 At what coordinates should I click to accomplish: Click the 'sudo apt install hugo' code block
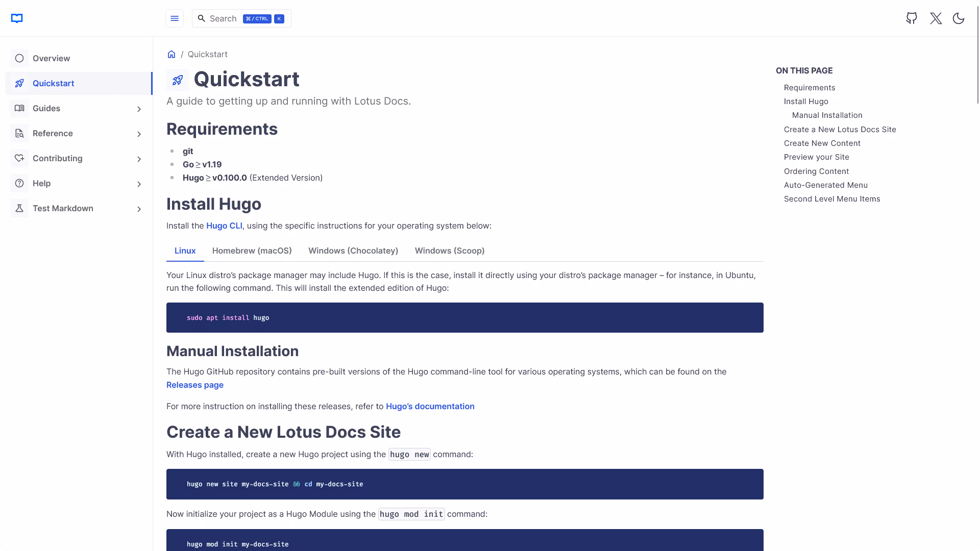[x=465, y=318]
